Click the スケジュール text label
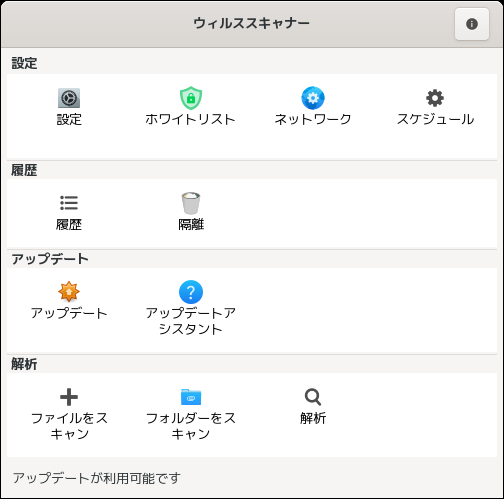 coord(435,119)
